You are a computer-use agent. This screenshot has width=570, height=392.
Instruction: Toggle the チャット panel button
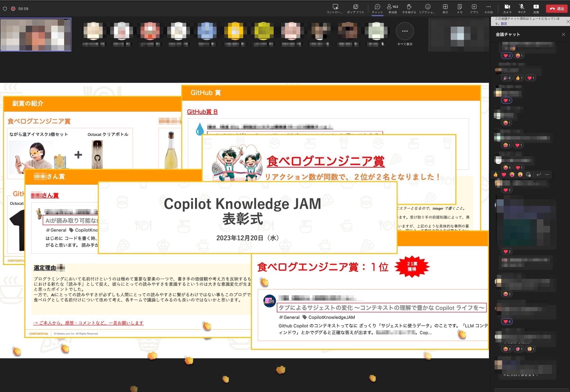pos(377,9)
